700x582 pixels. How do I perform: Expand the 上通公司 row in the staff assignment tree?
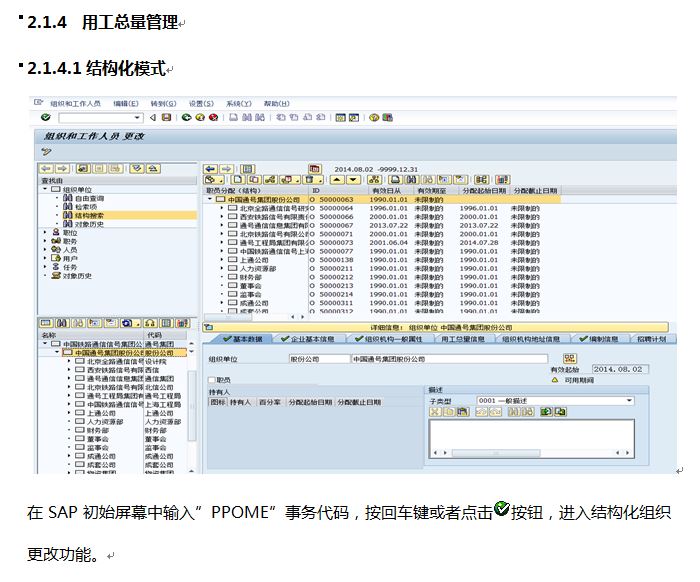(222, 260)
